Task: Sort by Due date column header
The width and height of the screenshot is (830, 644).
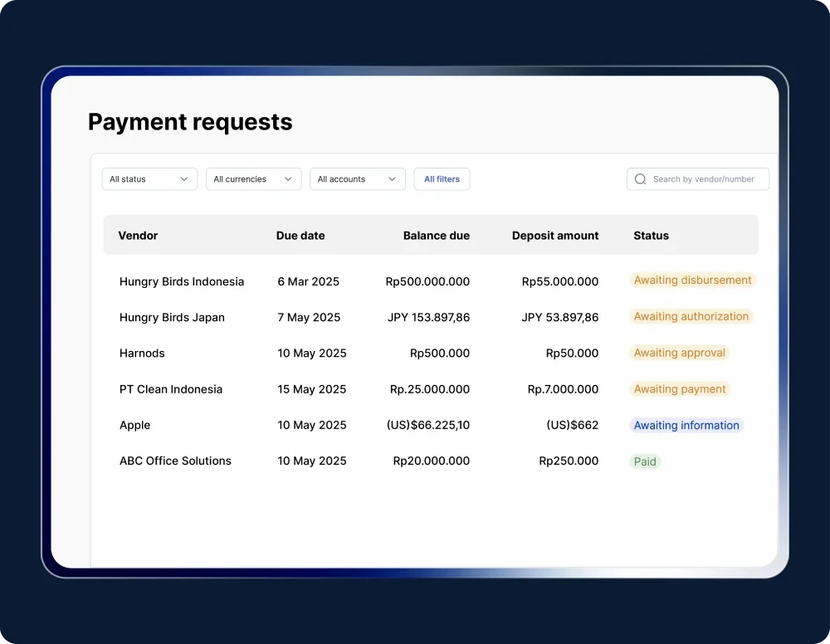Action: pos(300,236)
